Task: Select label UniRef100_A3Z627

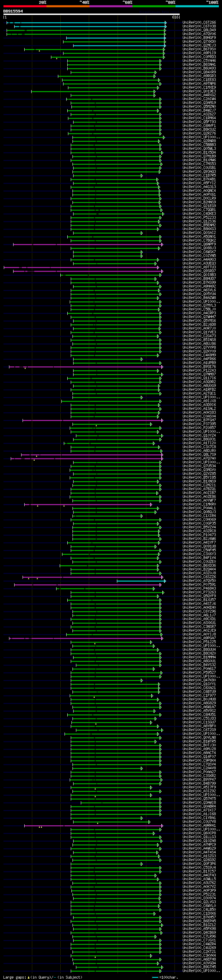Action: 199,114
